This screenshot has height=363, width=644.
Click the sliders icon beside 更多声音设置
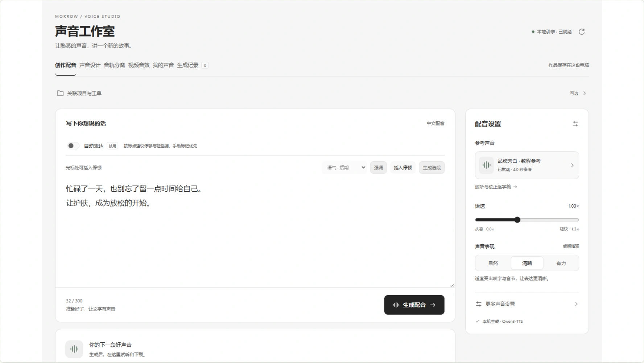click(479, 304)
